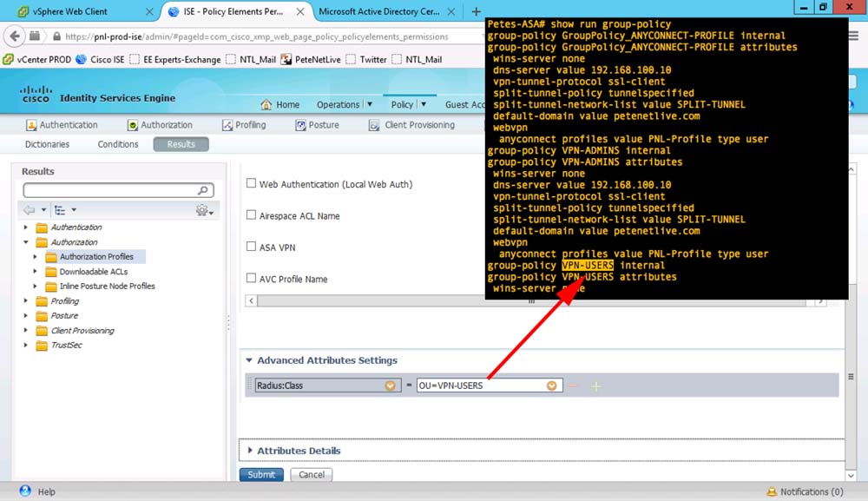Screen dimensions: 868x501
Task: Click the lock icon in address bar
Action: 56,36
